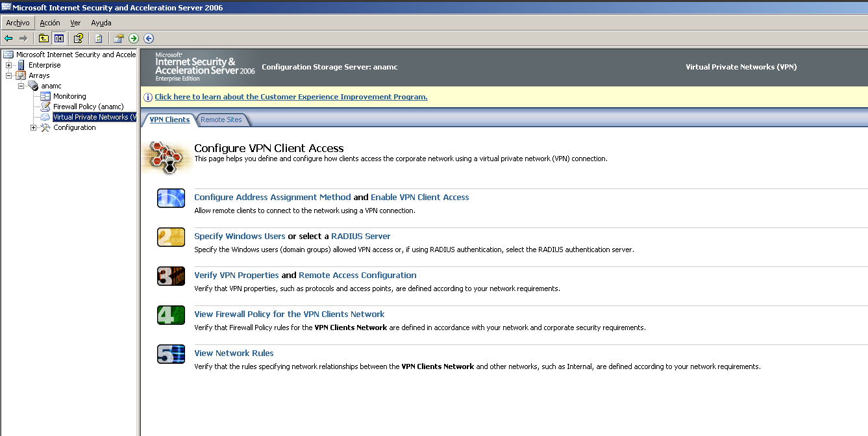The width and height of the screenshot is (868, 436).
Task: Click the step 5 icon for network rules
Action: (171, 354)
